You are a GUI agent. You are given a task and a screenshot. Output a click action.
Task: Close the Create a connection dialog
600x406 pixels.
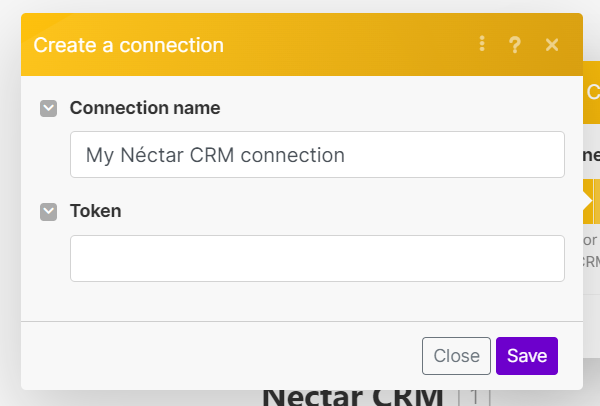coord(552,45)
